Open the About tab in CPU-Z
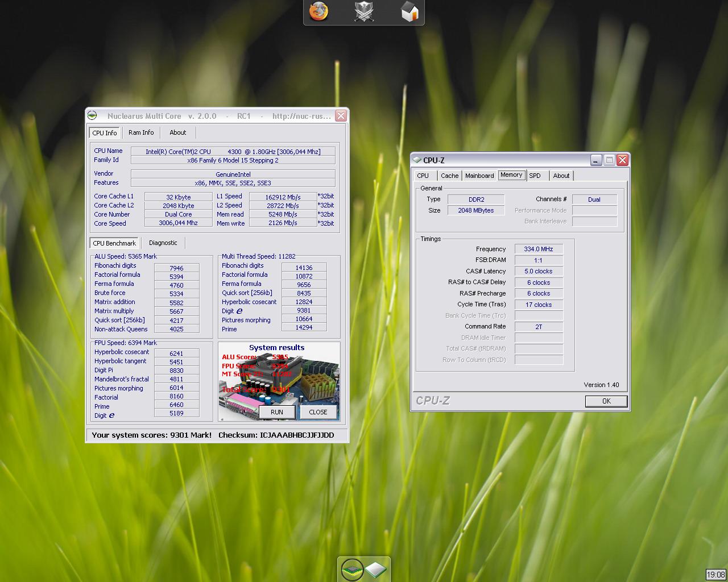728x582 pixels. (x=561, y=176)
